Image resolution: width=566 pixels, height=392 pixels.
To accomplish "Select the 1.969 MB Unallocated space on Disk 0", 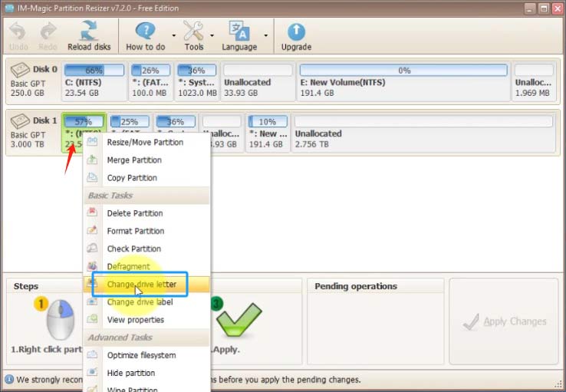I will [534, 81].
